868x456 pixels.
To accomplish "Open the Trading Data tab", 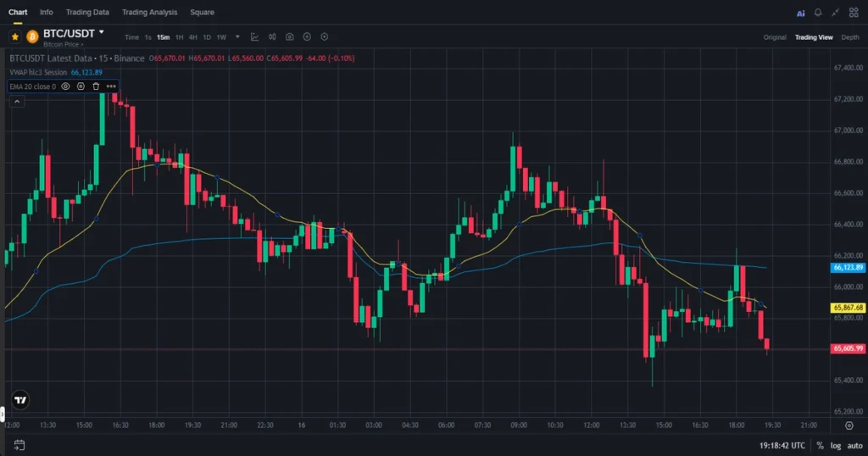I will click(87, 12).
